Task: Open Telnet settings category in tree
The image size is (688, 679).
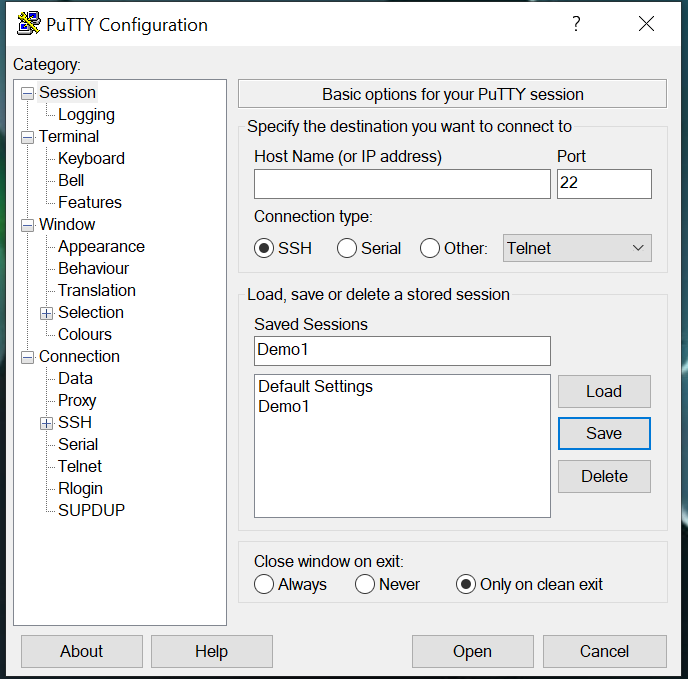Action: 80,466
